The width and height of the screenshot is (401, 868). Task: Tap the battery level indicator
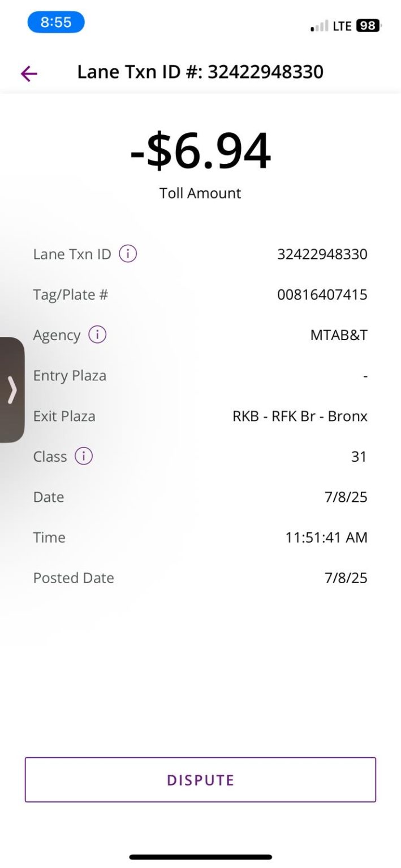click(368, 26)
